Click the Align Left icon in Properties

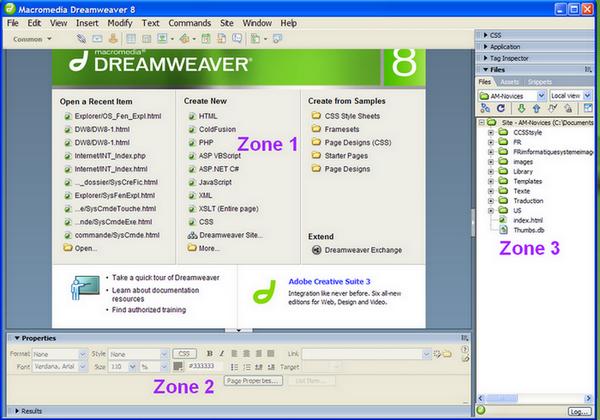[x=234, y=353]
